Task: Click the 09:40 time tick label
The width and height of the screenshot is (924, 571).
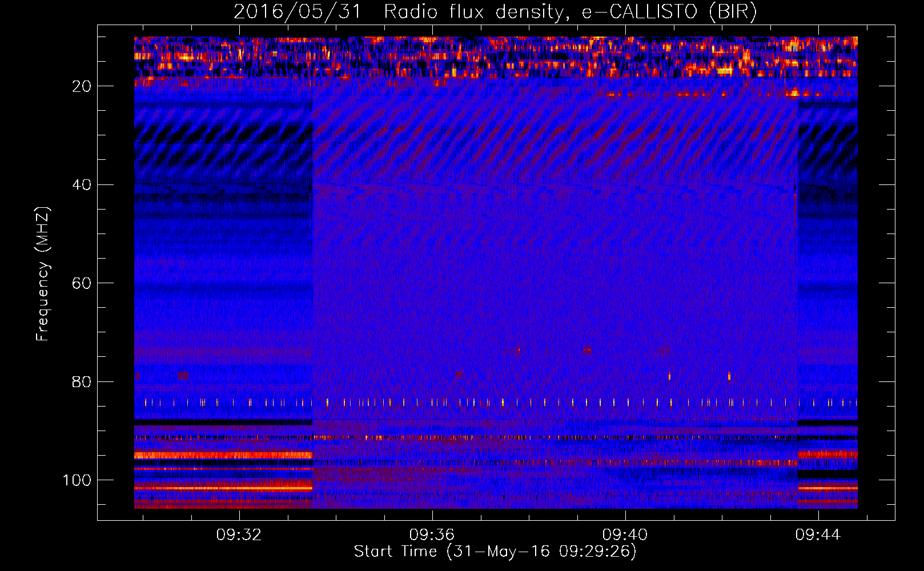Action: [x=625, y=534]
